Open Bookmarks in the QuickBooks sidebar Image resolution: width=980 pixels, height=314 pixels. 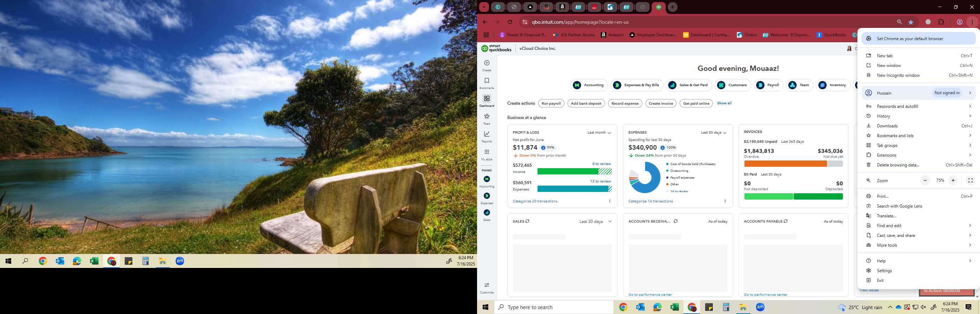click(487, 83)
